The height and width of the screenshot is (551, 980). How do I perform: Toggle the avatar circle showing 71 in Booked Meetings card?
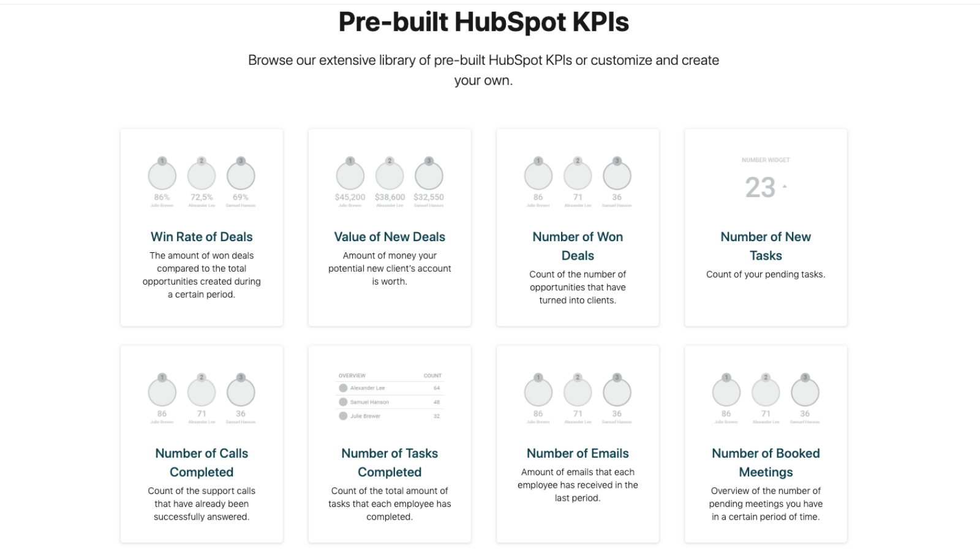(765, 392)
